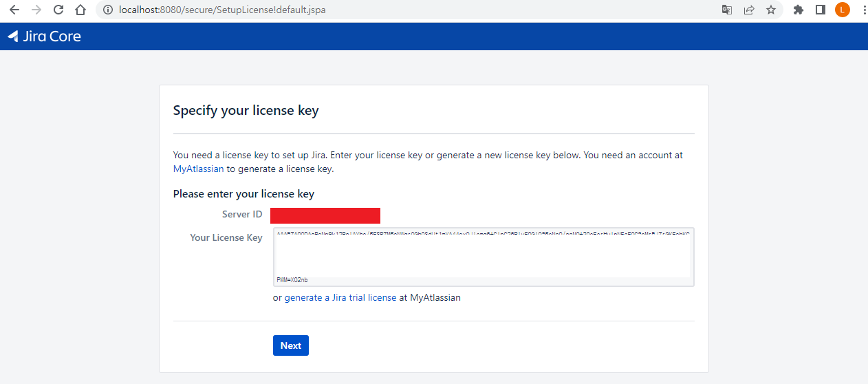This screenshot has width=868, height=384.
Task: Bookmark this page with the star icon
Action: (x=771, y=10)
